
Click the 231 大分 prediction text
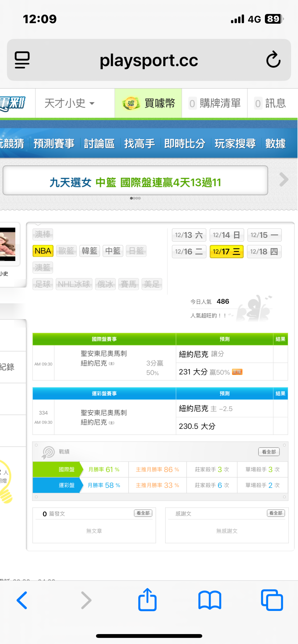tap(193, 372)
